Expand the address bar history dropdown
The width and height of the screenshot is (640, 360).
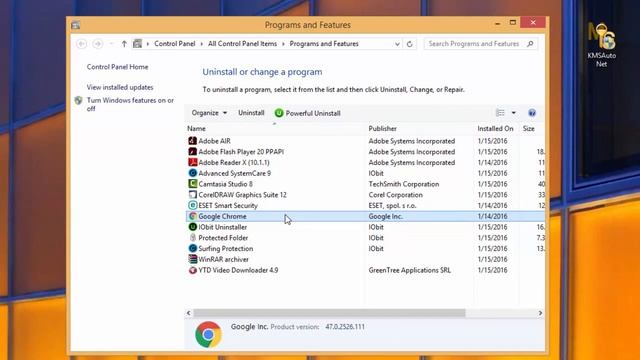pos(397,44)
